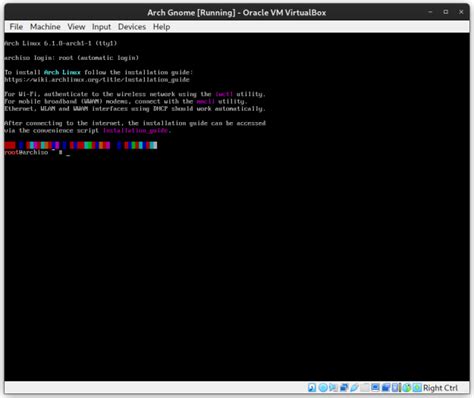This screenshot has width=474, height=398.
Task: Click the 'For Wi-Fi, authenticate' line
Action: (135, 94)
